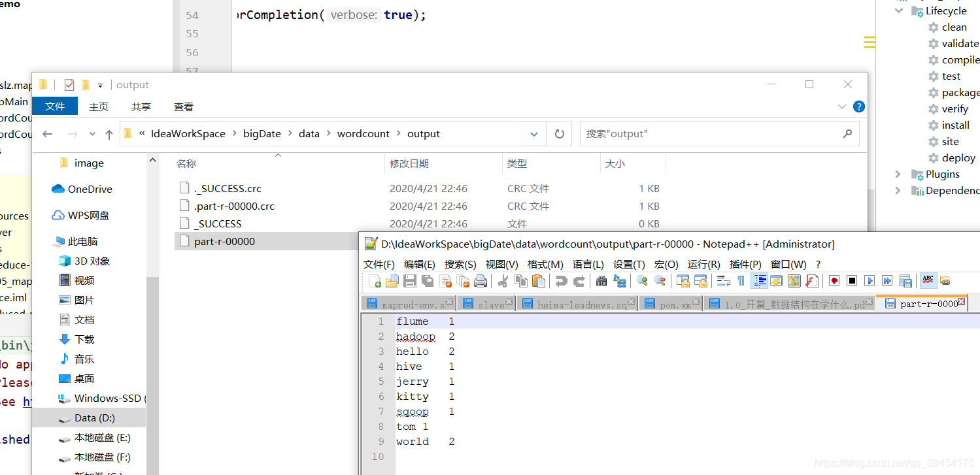The height and width of the screenshot is (475, 980).
Task: Open 主页 ribbon tab in Explorer
Action: (x=99, y=106)
